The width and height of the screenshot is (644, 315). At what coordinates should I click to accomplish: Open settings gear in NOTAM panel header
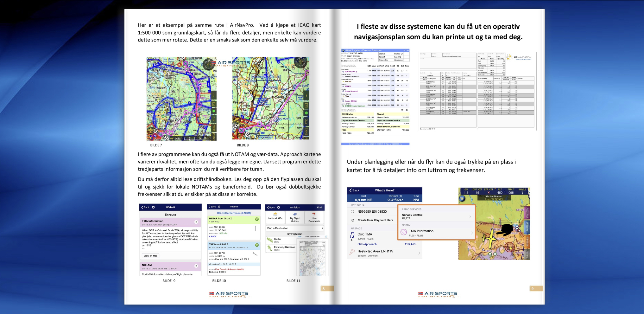153,207
